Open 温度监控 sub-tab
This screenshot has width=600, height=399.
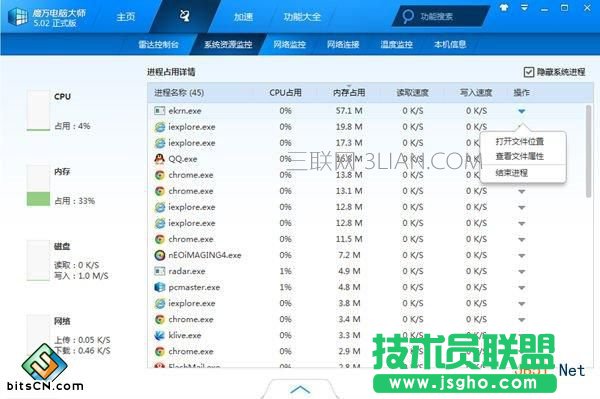tap(396, 44)
